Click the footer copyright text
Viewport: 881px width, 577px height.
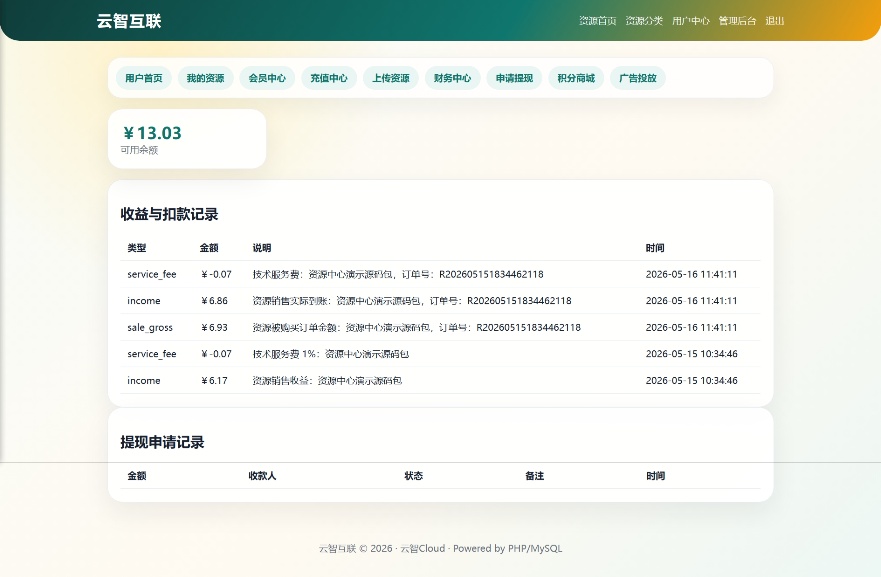(x=440, y=548)
